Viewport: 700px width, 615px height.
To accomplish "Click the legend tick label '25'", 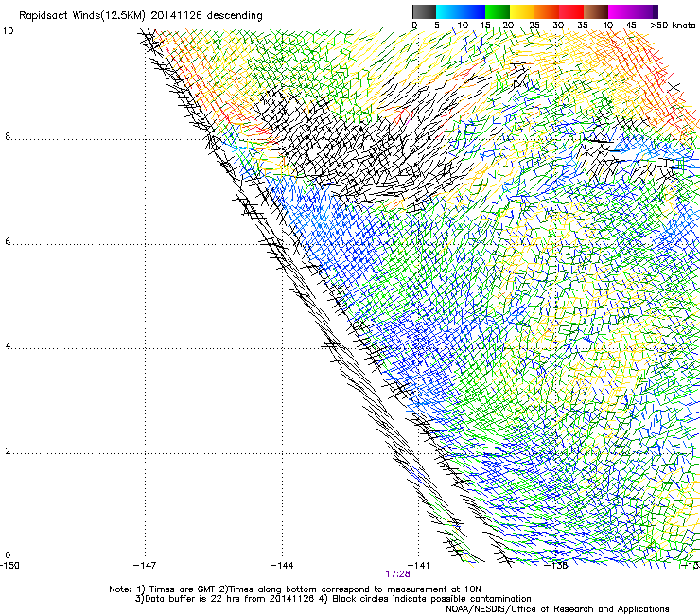I will (534, 26).
